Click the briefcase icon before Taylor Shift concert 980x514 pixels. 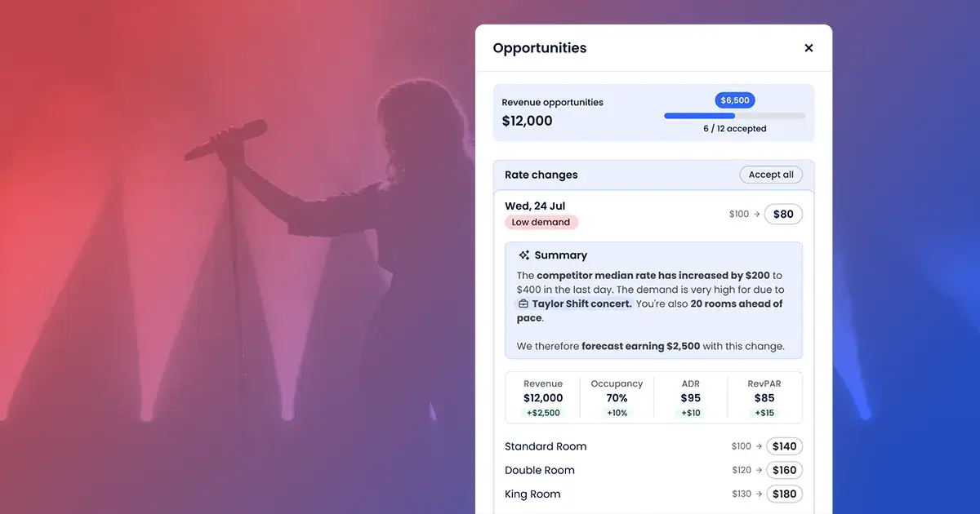(x=523, y=304)
